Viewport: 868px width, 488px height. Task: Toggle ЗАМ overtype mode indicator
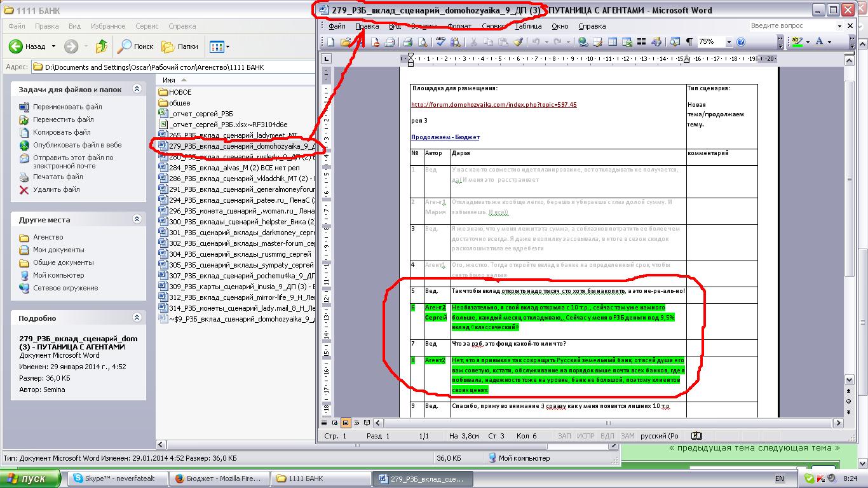(x=627, y=436)
